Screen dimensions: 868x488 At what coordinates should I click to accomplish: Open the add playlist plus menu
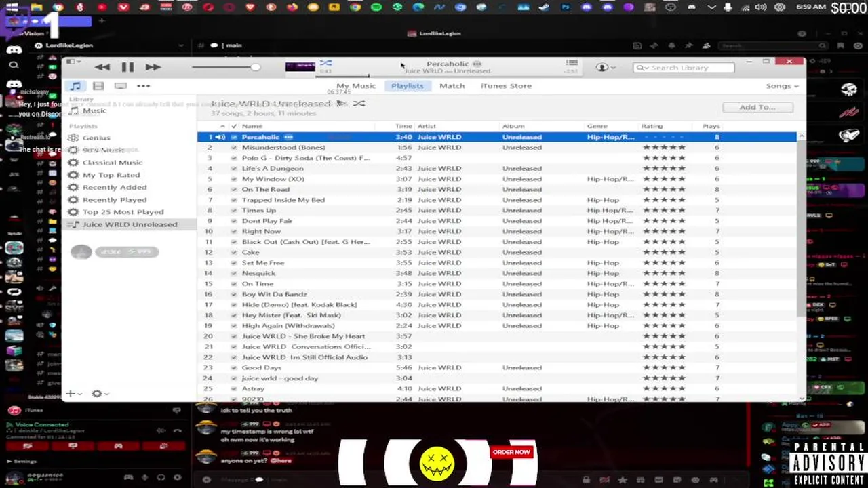pos(73,394)
